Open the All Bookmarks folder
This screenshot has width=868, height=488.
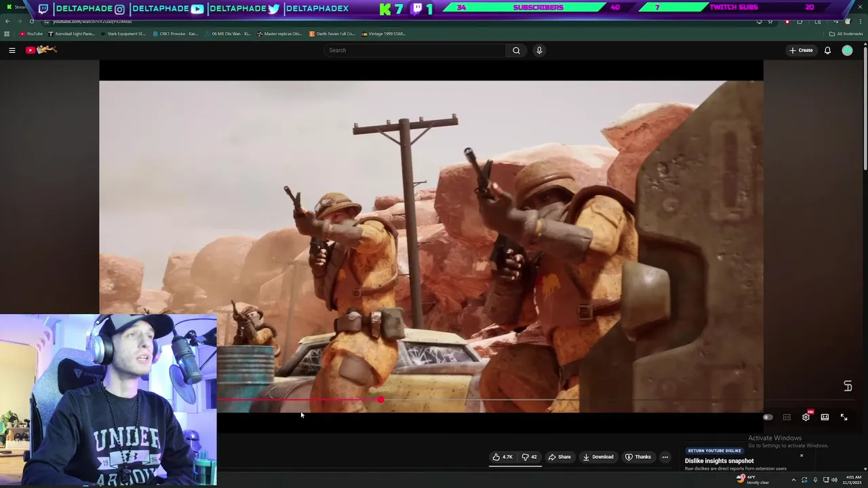pyautogui.click(x=846, y=34)
